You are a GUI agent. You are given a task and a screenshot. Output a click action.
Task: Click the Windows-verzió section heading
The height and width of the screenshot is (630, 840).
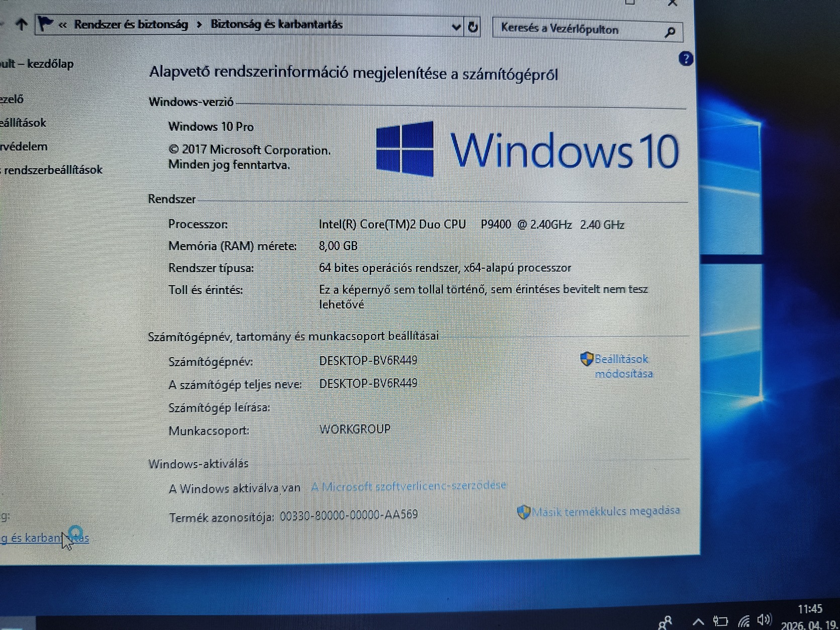(x=191, y=102)
